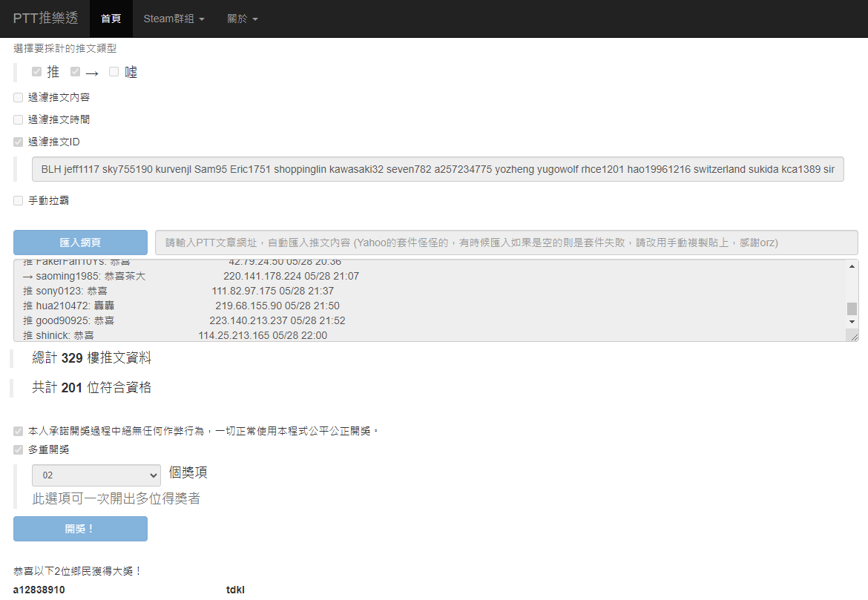The height and width of the screenshot is (600, 868).
Task: Click the comments box scrollbar thumb
Action: pyautogui.click(x=852, y=309)
